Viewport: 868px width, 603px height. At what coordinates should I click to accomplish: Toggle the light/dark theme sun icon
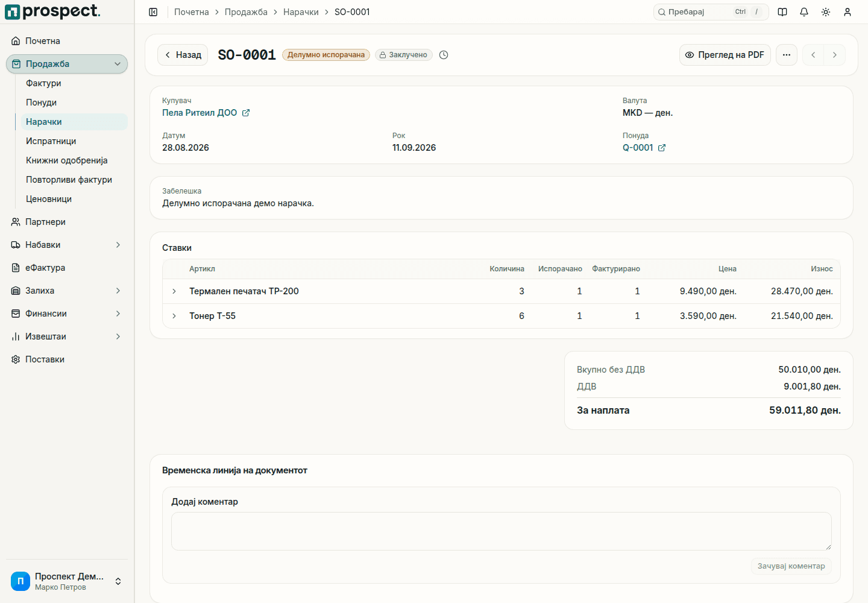pos(826,12)
